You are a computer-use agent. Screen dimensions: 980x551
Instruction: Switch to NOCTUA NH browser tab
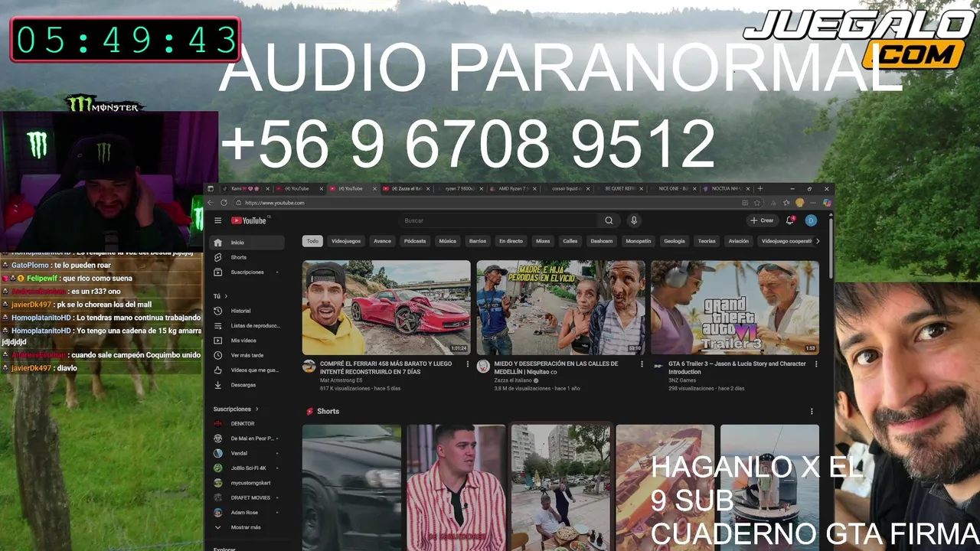pyautogui.click(x=727, y=188)
